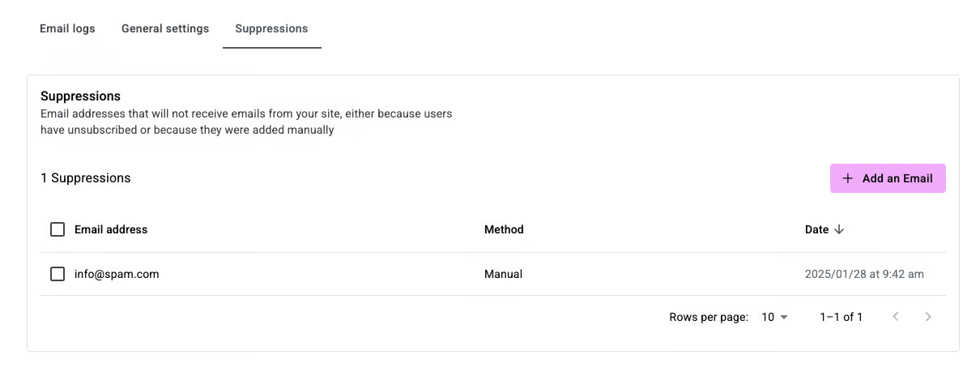Click the info@spam.com email address
The image size is (980, 389).
(x=117, y=274)
